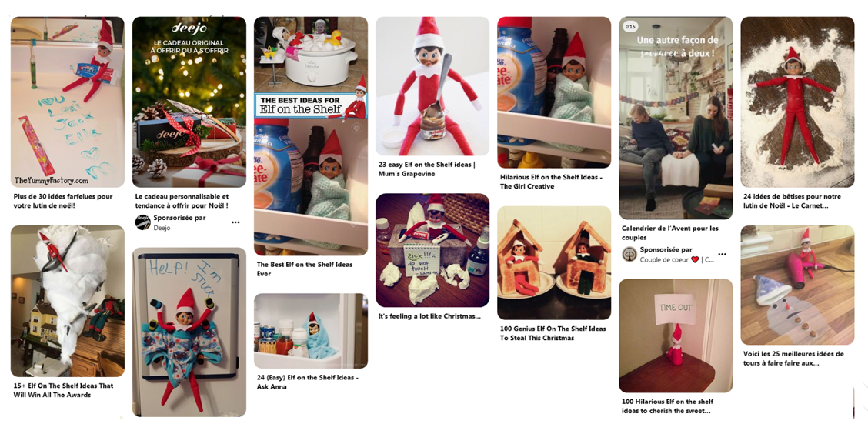Open more options on Couple de coeur pin
The height and width of the screenshot is (434, 868).
(722, 255)
